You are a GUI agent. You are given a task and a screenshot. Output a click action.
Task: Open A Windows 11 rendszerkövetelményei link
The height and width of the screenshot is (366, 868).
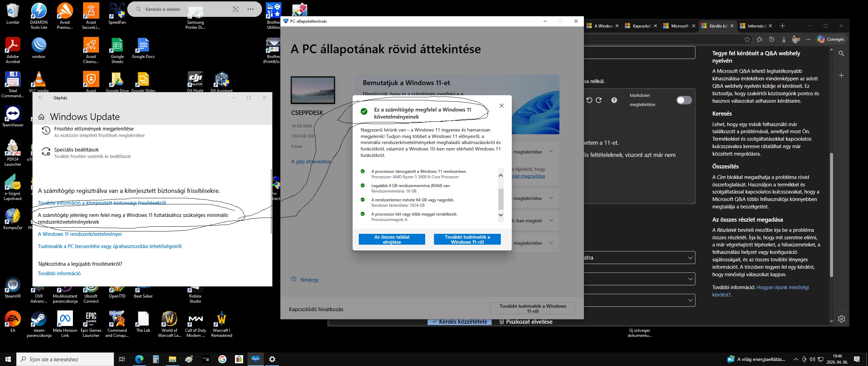[80, 234]
